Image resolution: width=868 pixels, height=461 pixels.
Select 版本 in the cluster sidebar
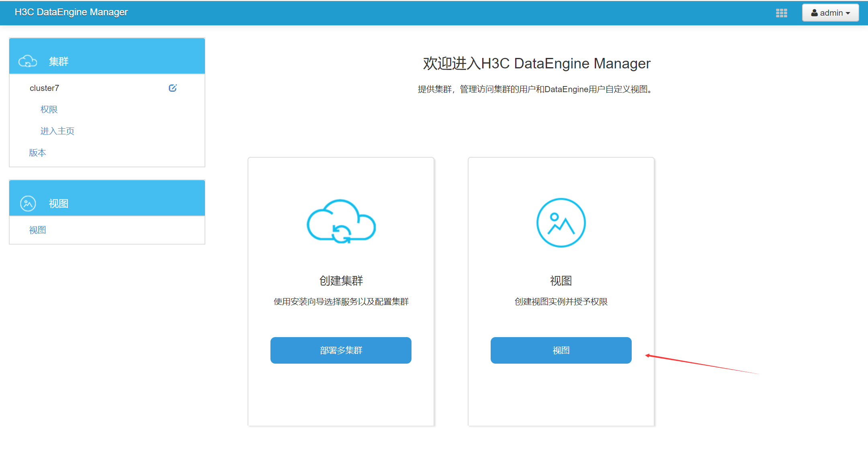[37, 153]
